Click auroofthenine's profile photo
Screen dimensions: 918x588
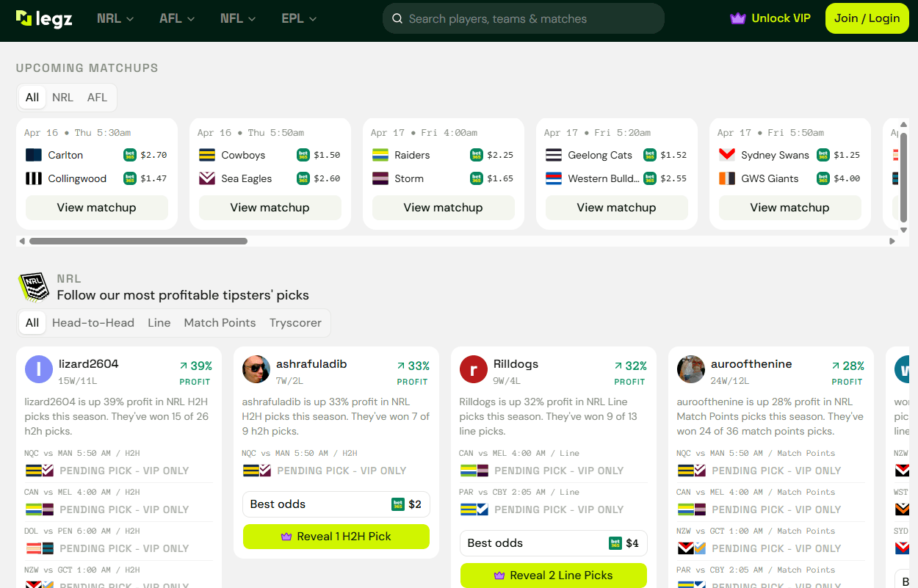[x=691, y=369]
